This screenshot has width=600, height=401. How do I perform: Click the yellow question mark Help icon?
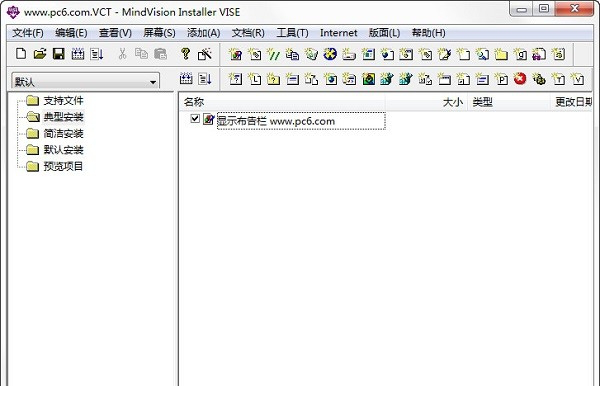coord(186,54)
